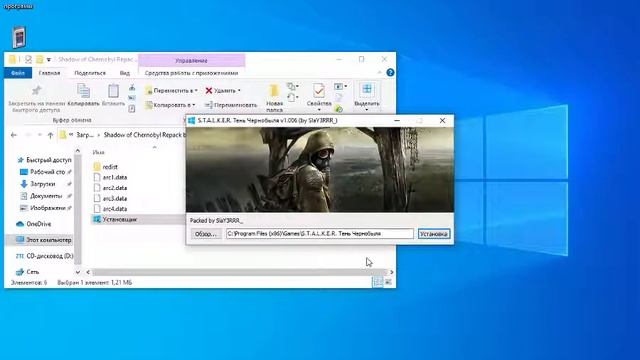Viewport: 640px width, 360px height.
Task: Click the horizontal scrollbar in file list
Action: (x=240, y=272)
